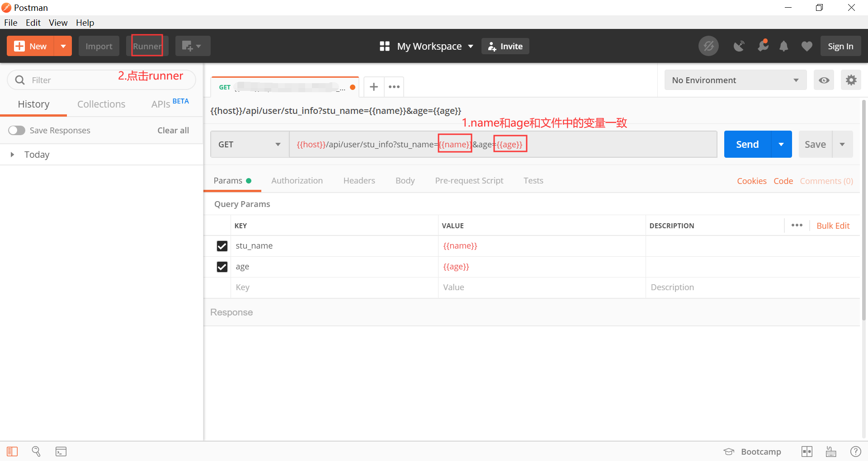Open the File menu

(x=11, y=23)
